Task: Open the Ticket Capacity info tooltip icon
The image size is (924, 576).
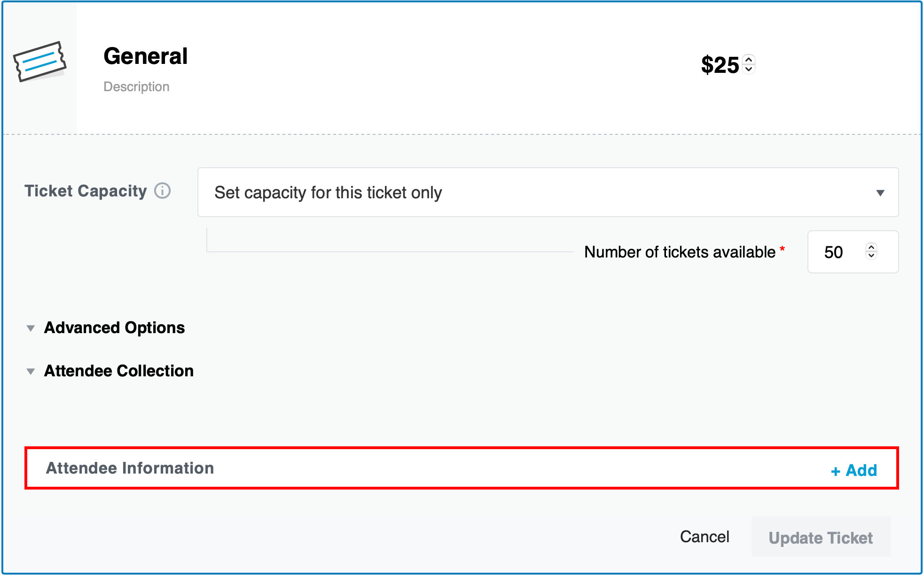Action: 162,191
